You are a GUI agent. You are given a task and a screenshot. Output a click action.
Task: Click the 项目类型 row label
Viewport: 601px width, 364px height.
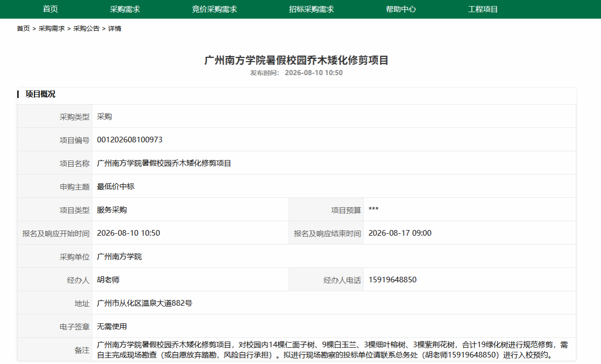pos(75,210)
